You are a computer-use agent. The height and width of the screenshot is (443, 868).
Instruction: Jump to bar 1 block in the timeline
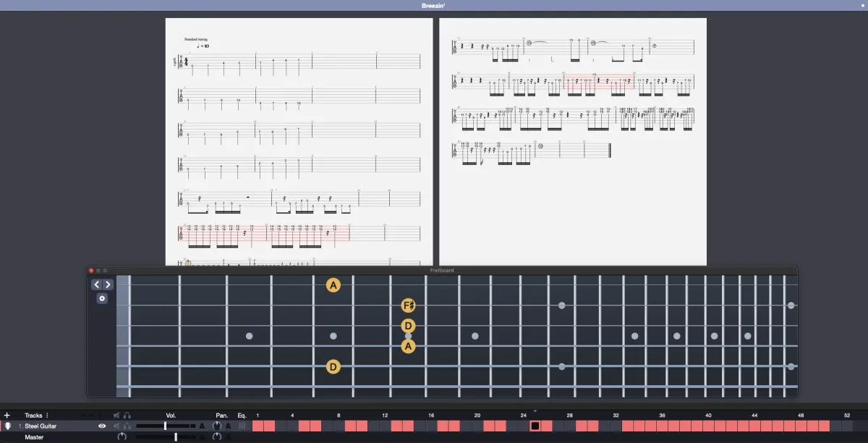pos(258,426)
